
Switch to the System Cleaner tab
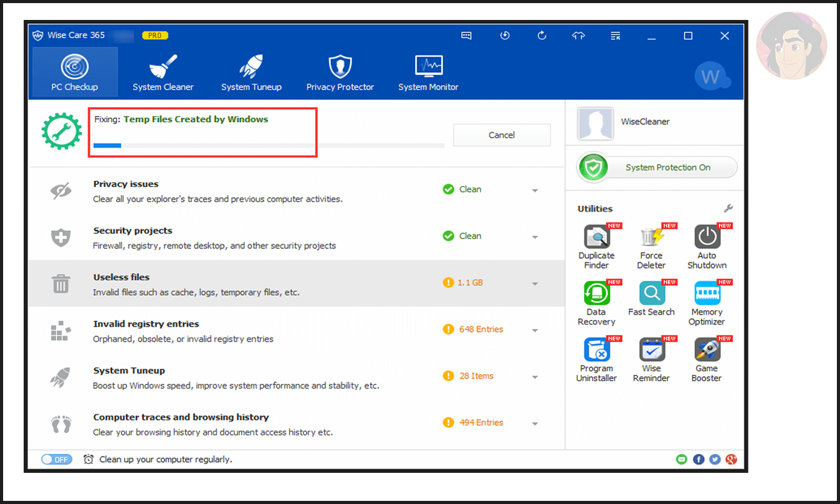[x=163, y=72]
